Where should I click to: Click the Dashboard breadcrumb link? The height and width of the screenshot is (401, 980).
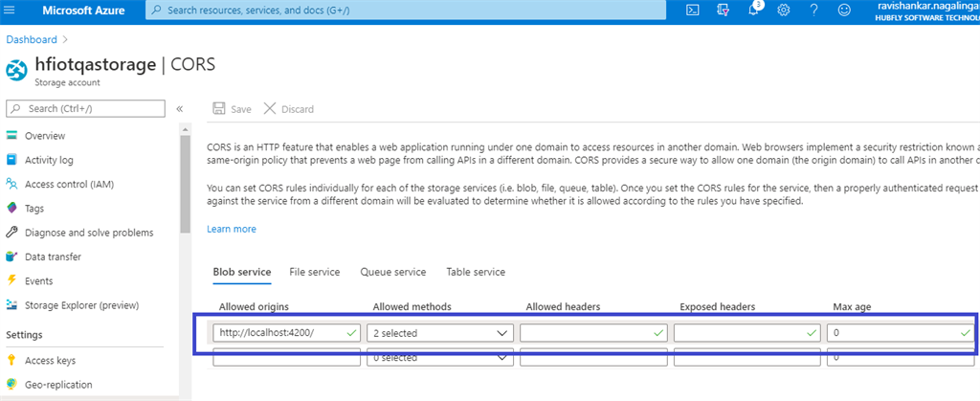point(32,39)
